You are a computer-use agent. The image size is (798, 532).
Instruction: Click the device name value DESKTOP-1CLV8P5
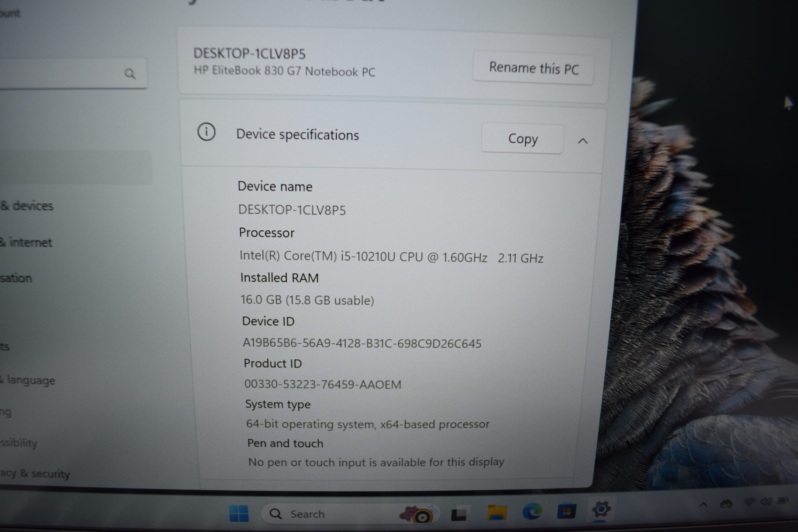(292, 210)
